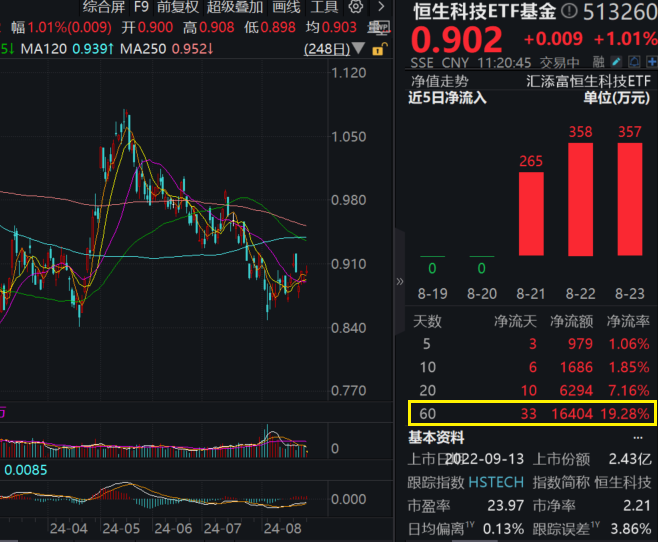
Task: Click 汇添富恒生科技ETF name
Action: click(588, 81)
